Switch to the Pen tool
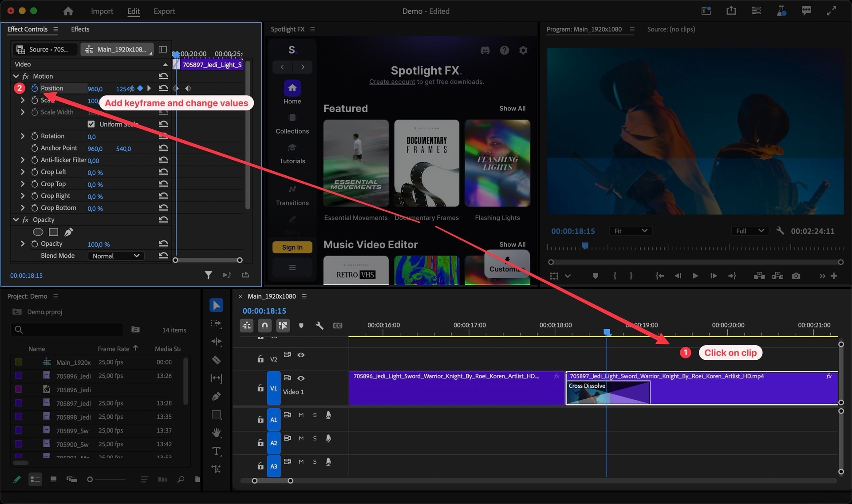The image size is (852, 504). point(216,396)
